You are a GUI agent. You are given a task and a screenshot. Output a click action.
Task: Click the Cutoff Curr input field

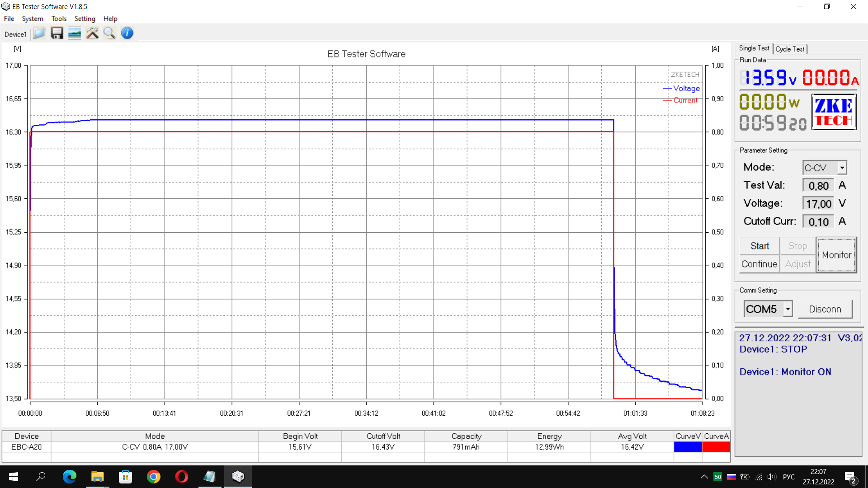click(818, 222)
